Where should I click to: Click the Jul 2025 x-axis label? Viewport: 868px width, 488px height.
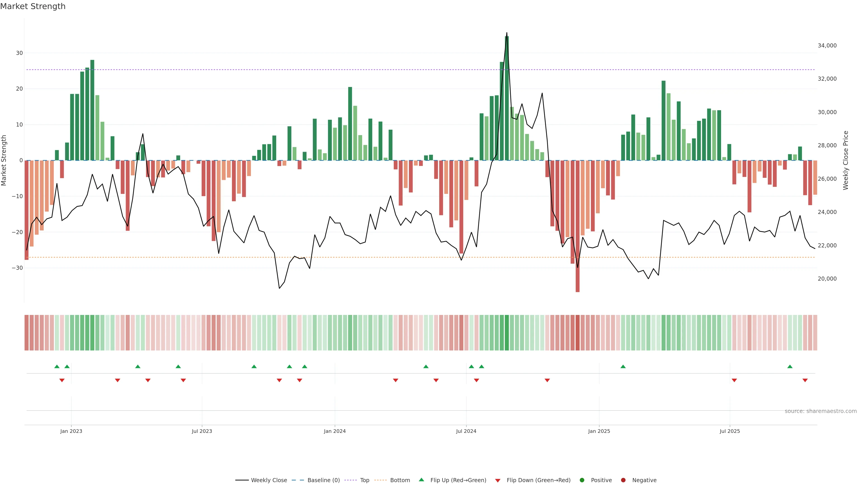click(729, 431)
